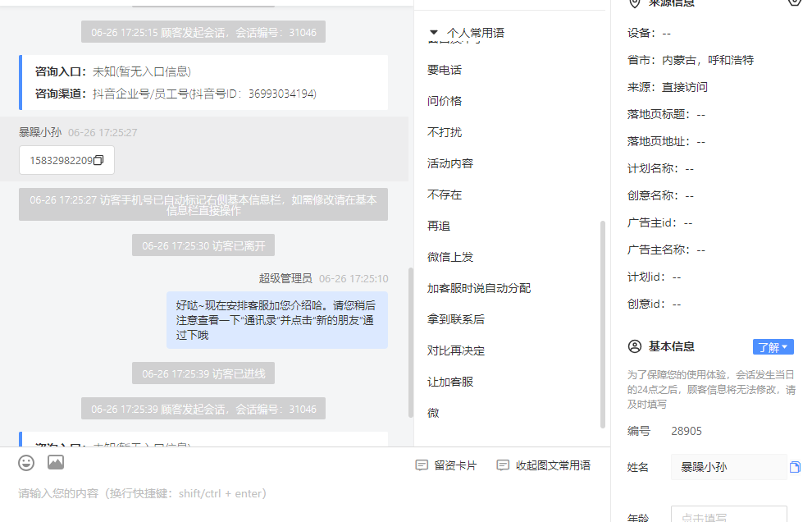
Task: Click the 基本信息 person icon
Action: point(634,346)
